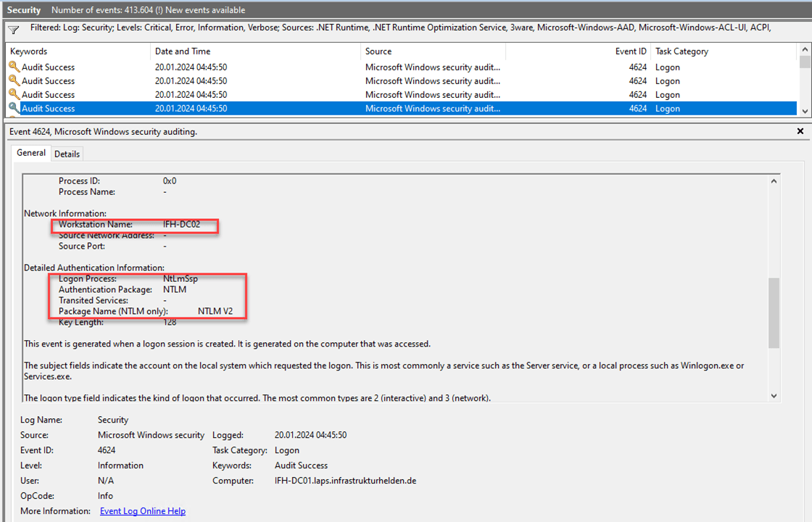
Task: Click the workstation name IFH-DC02
Action: click(181, 224)
